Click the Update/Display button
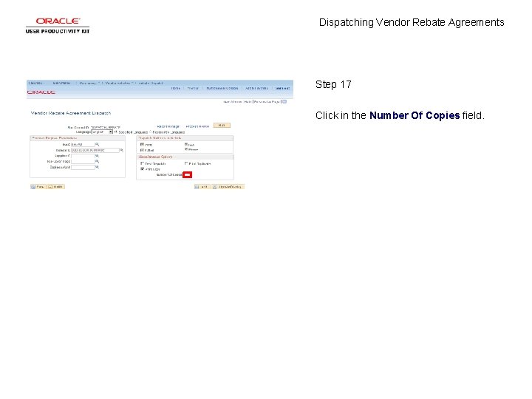Screen dimensions: 532x399 [x=228, y=187]
